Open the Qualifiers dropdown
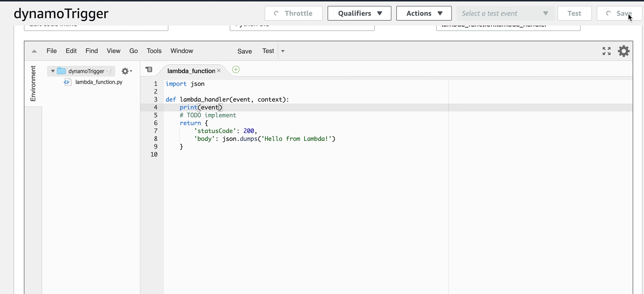This screenshot has height=294, width=644. (x=359, y=13)
